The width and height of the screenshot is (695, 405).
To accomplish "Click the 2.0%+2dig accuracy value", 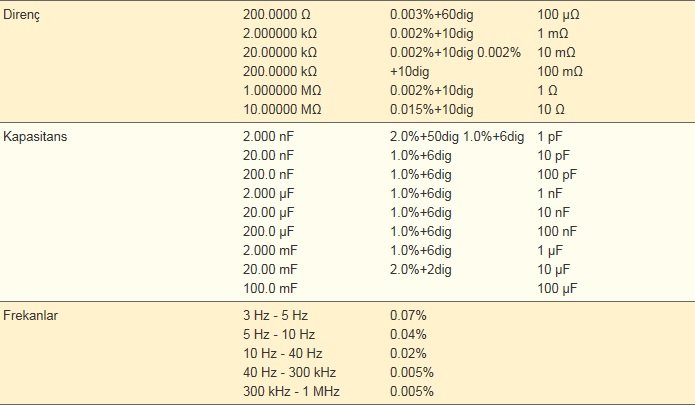I will [421, 269].
